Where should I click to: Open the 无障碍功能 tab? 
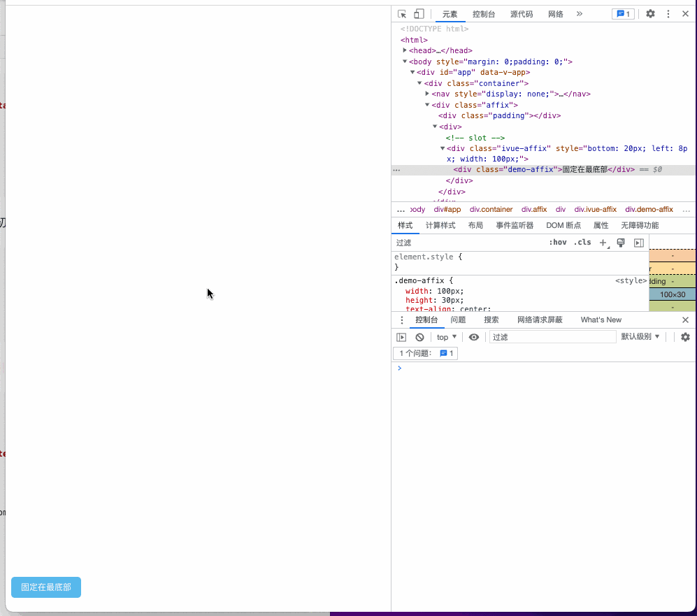[640, 225]
